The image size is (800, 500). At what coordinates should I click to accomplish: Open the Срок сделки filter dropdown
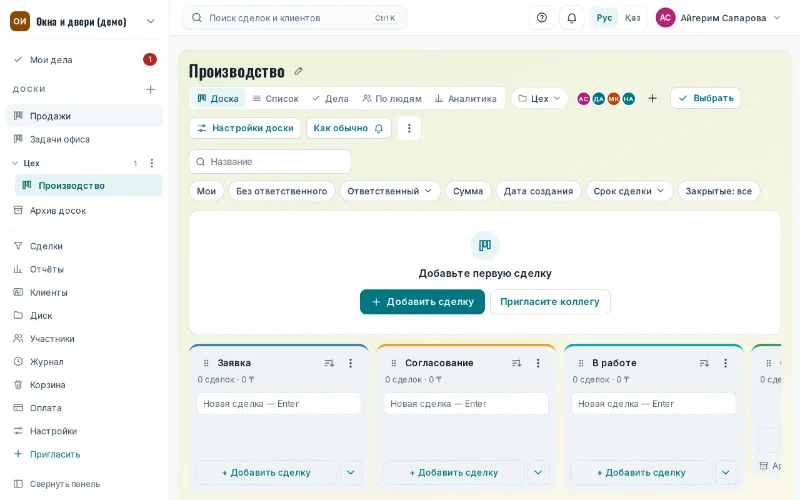click(x=629, y=191)
